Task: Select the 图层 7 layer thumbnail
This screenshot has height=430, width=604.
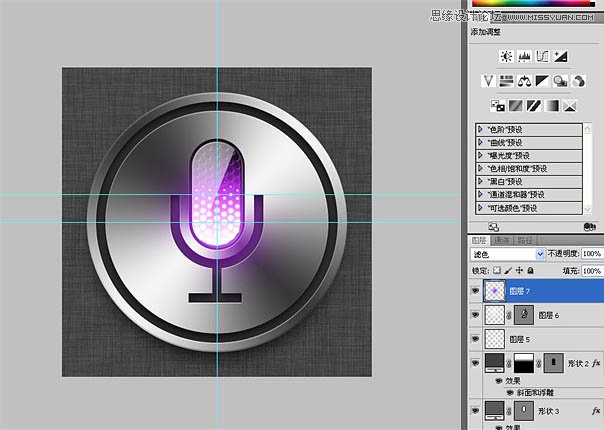Action: 494,291
